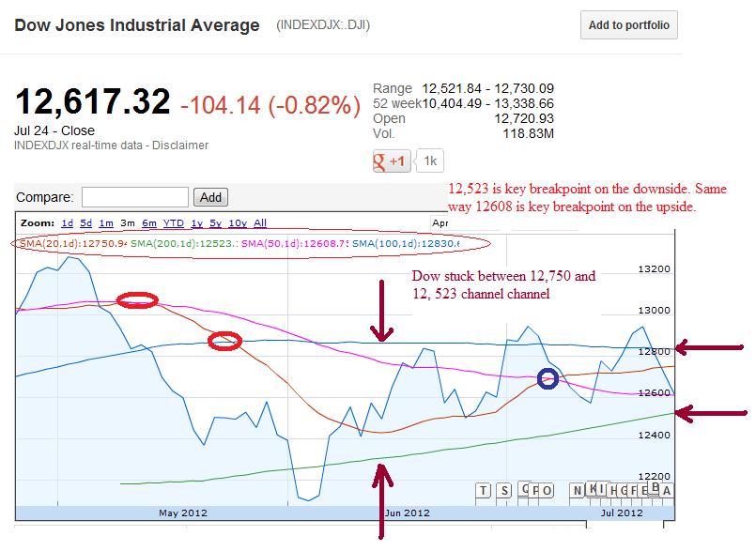The image size is (756, 551).
Task: Click the O event flag marker
Action: click(548, 489)
